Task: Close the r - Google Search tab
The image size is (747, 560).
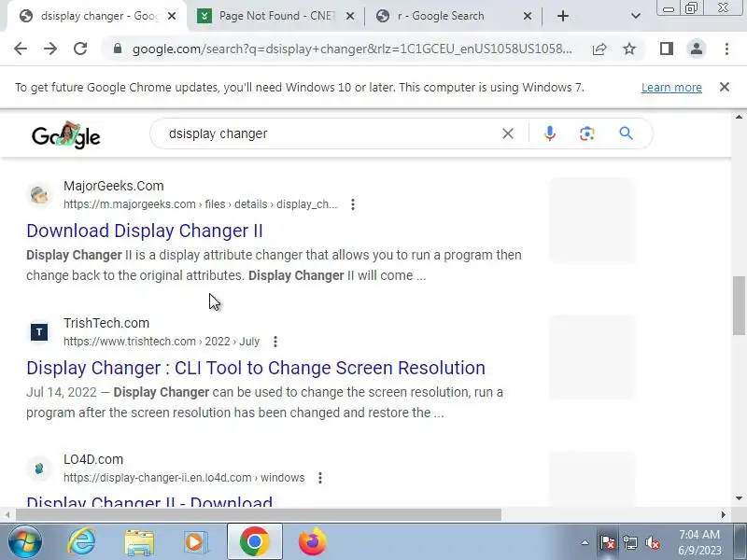Action: tap(528, 16)
